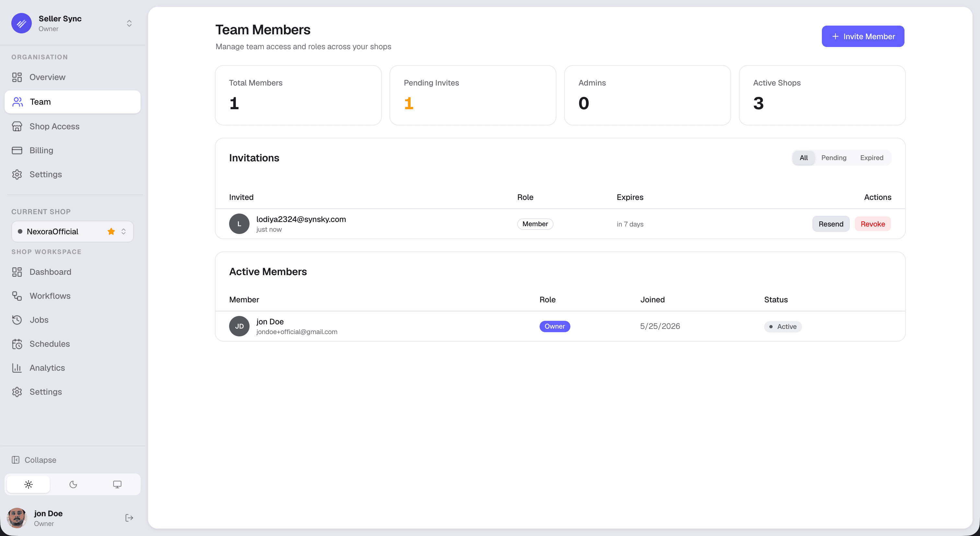Click the Collapse sidebar panel icon
The height and width of the screenshot is (536, 980).
(16, 460)
